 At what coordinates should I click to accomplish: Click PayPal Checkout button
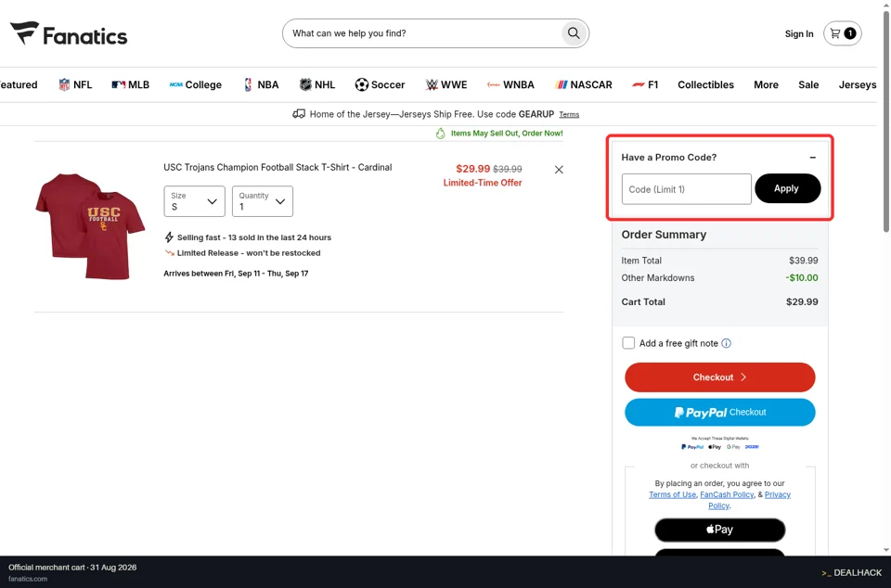(x=720, y=412)
